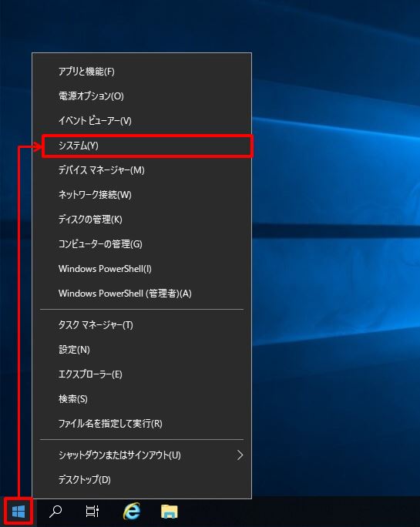Open アプリと機能(F)

(x=142, y=72)
